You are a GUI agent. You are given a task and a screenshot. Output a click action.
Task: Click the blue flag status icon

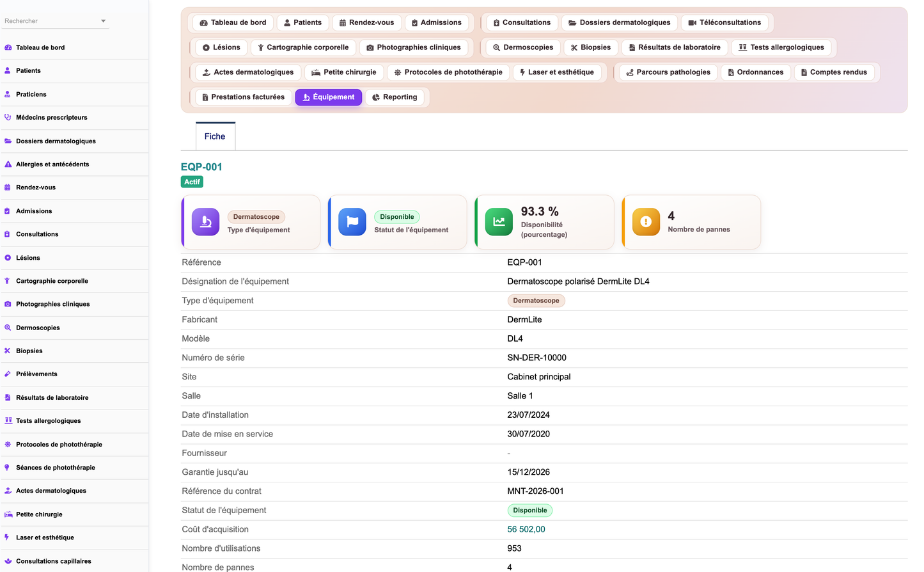coord(352,222)
